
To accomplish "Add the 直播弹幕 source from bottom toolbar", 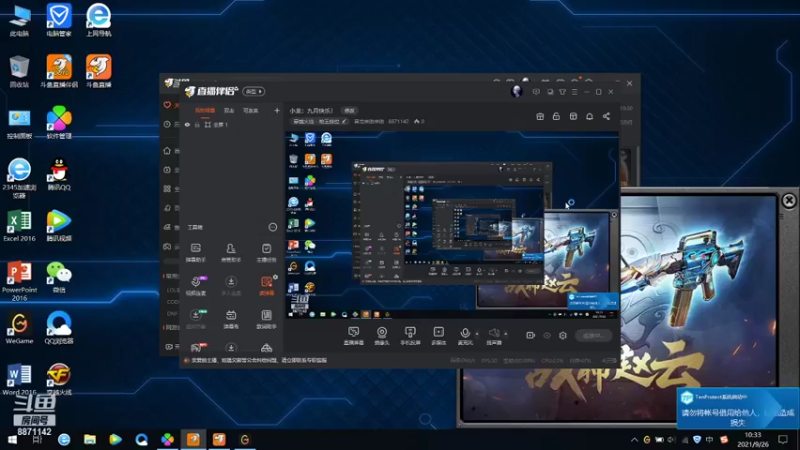I will point(354,336).
